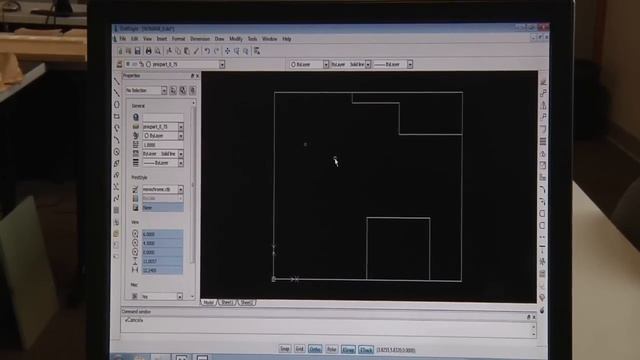Image resolution: width=640 pixels, height=360 pixels.
Task: Open the Format menu
Action: [x=178, y=39]
